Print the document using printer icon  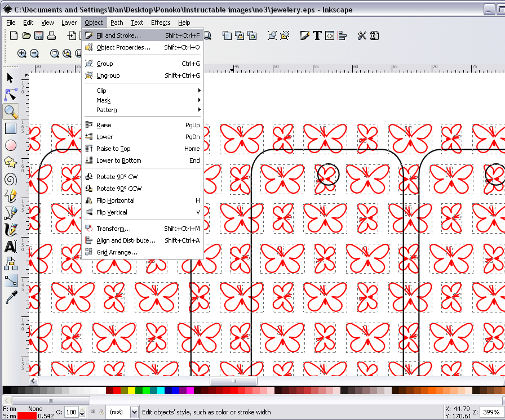(51, 35)
